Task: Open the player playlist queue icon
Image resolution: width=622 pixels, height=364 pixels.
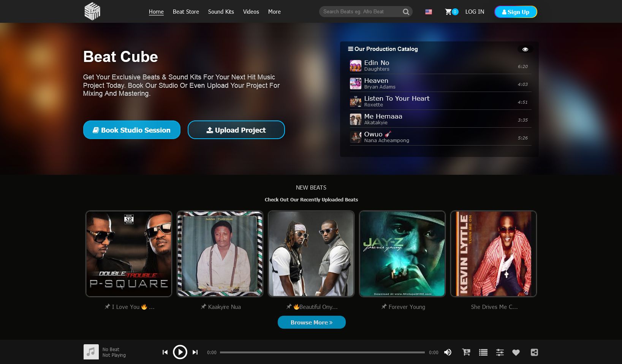Action: click(483, 352)
